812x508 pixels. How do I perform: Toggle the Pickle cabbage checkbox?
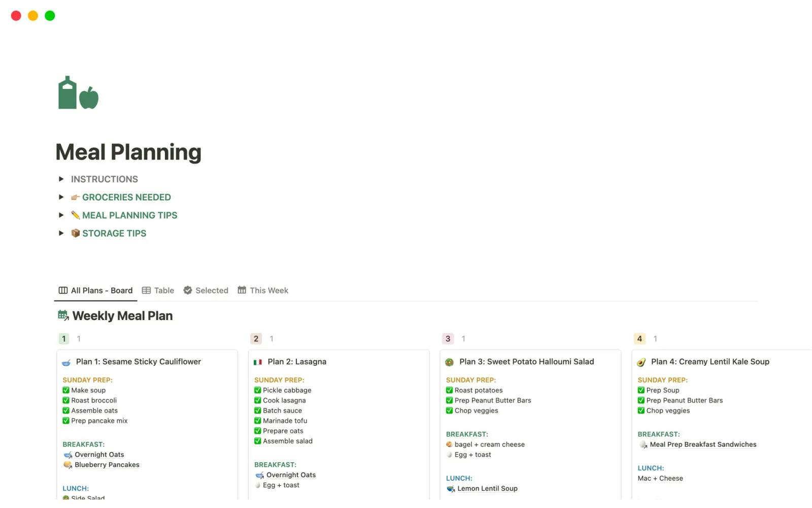click(258, 391)
